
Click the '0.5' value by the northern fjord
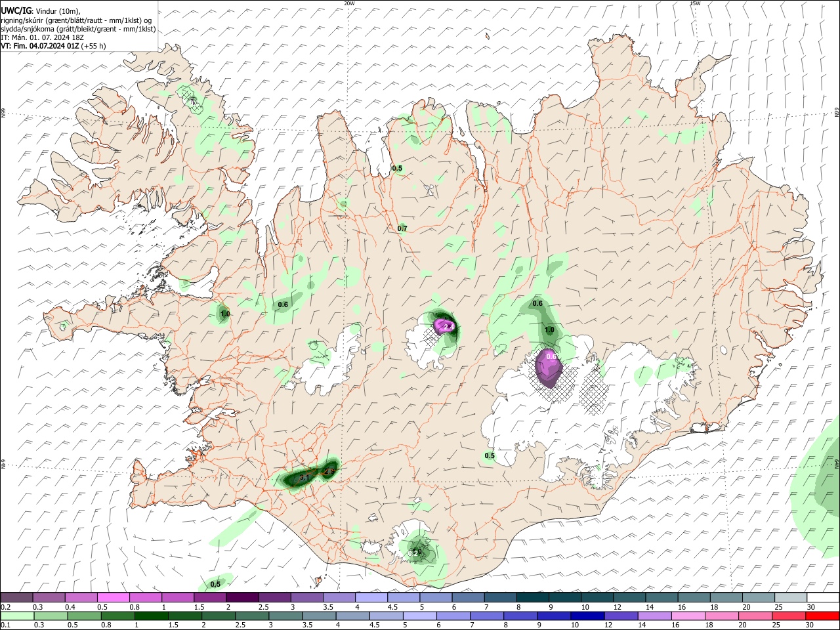point(397,169)
